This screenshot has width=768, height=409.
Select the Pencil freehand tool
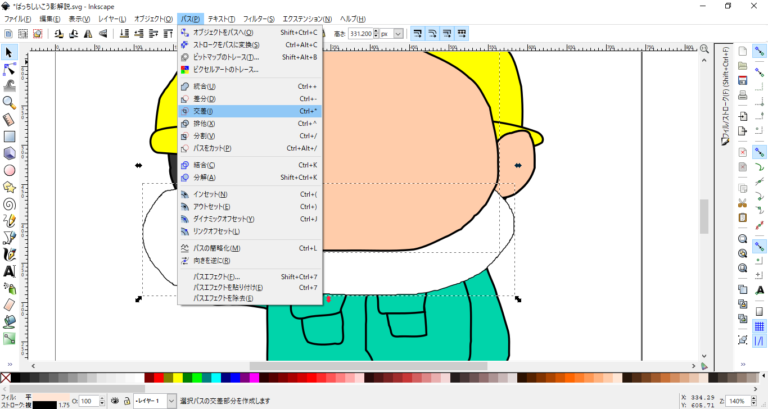pos(9,221)
